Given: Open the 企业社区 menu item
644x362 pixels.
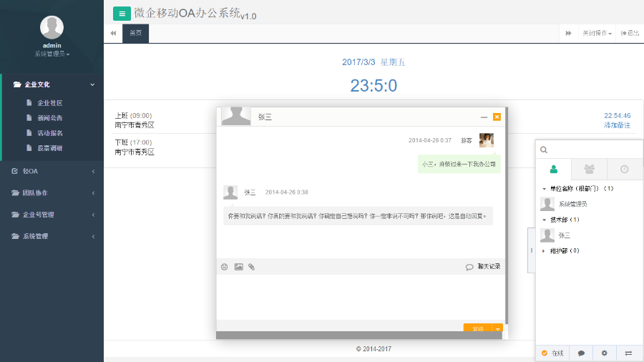Looking at the screenshot, I should (49, 103).
